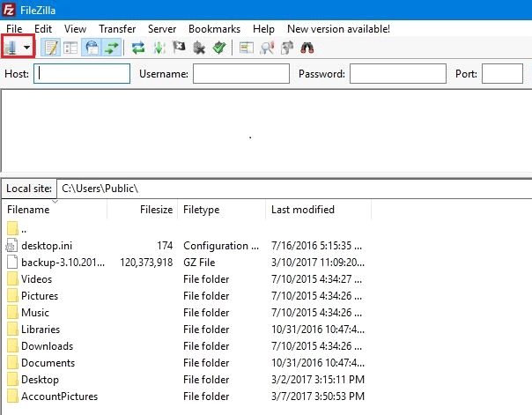Expand the Site Manager dropdown arrow
The height and width of the screenshot is (415, 532).
(26, 48)
